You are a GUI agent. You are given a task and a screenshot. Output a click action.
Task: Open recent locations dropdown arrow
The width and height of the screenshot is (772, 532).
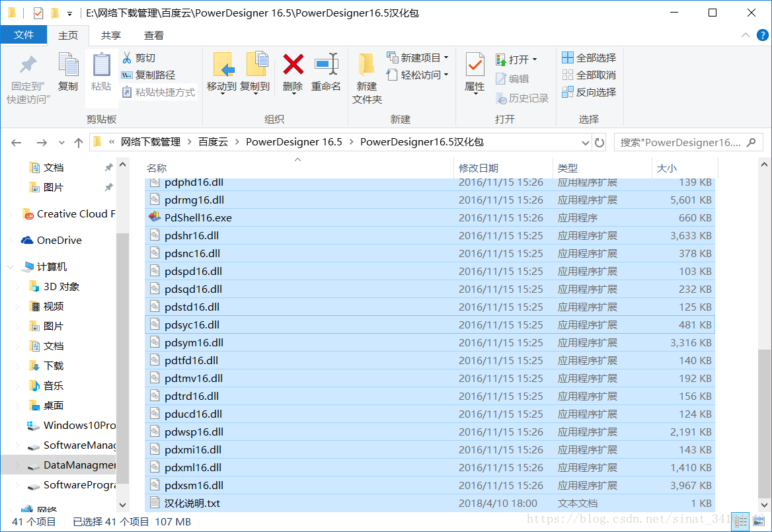pyautogui.click(x=61, y=143)
